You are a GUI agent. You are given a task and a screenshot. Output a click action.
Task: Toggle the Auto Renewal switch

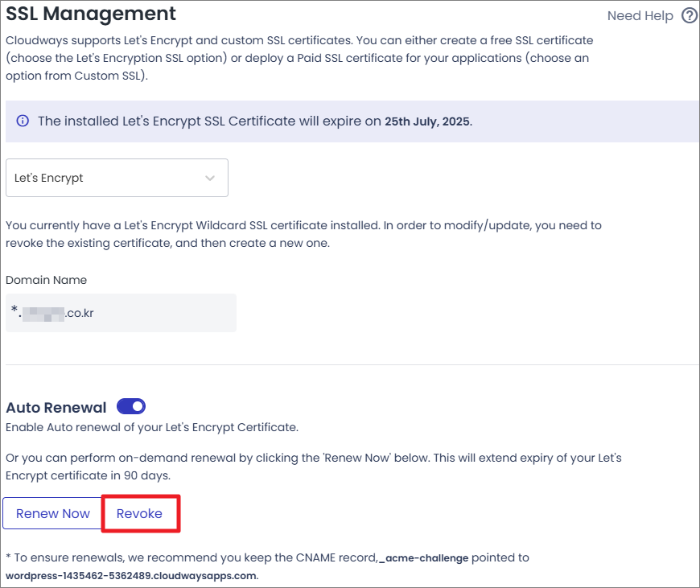[x=131, y=407]
